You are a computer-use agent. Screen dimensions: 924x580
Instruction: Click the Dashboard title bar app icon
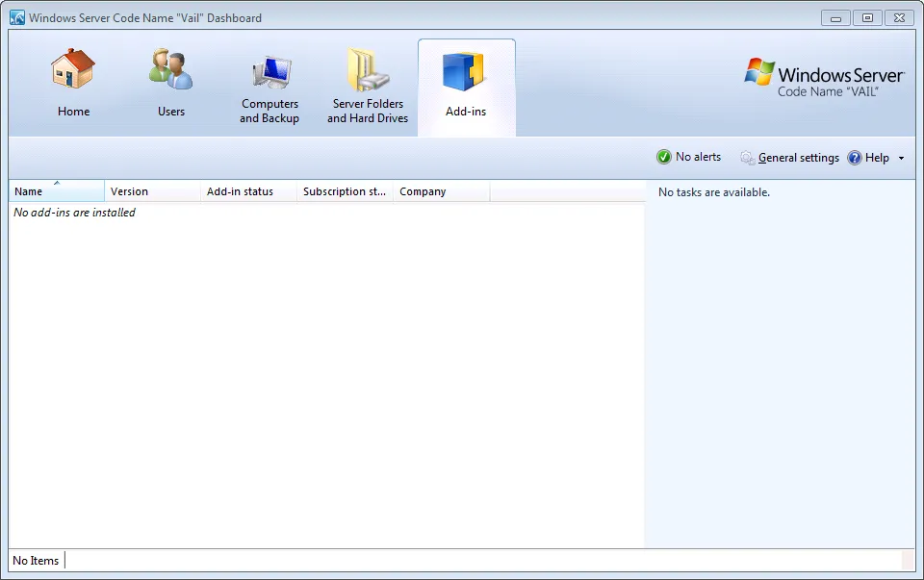click(x=17, y=17)
